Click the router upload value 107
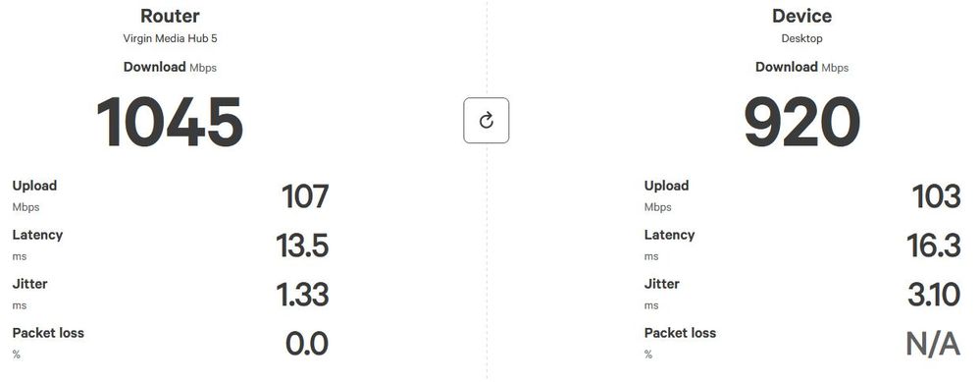The height and width of the screenshot is (382, 980). tap(305, 196)
